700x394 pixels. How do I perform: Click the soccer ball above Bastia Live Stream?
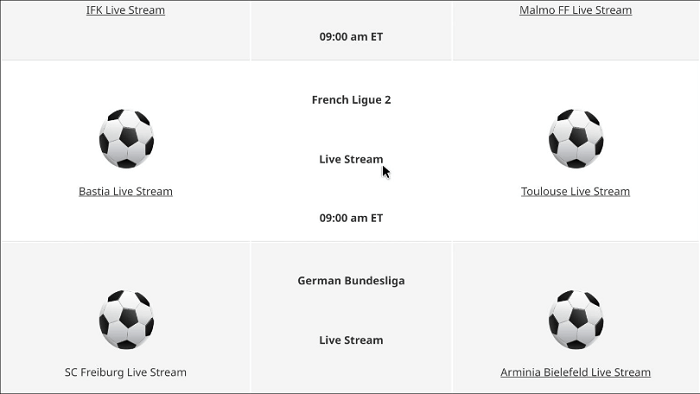click(x=126, y=138)
